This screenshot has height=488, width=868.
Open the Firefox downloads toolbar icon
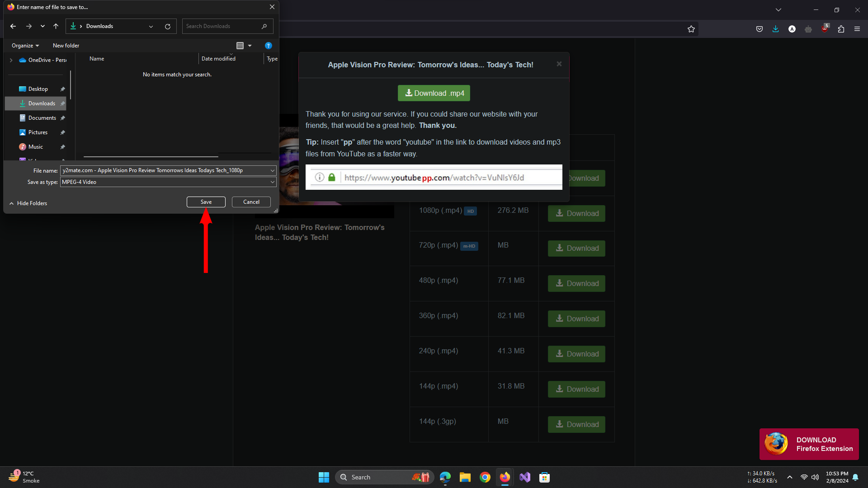[776, 29]
